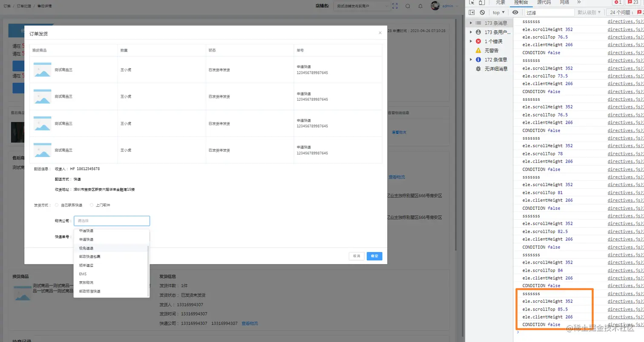Click the 收货地址 address text line

[95, 189]
